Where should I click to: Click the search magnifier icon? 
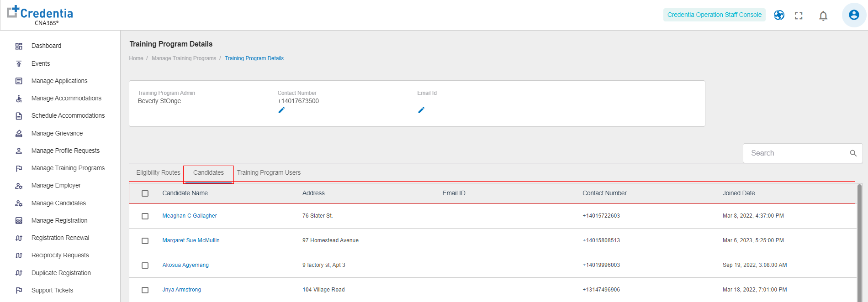click(853, 153)
